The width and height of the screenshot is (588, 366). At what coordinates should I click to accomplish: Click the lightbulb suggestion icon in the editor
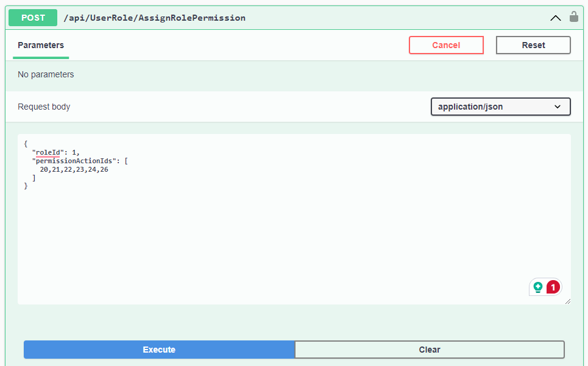pos(539,286)
